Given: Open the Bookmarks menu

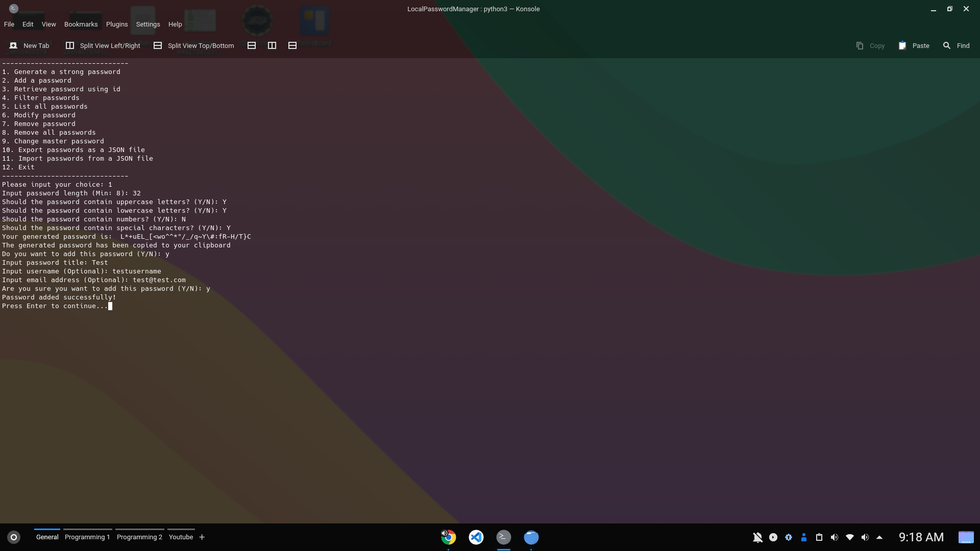Looking at the screenshot, I should pos(81,24).
